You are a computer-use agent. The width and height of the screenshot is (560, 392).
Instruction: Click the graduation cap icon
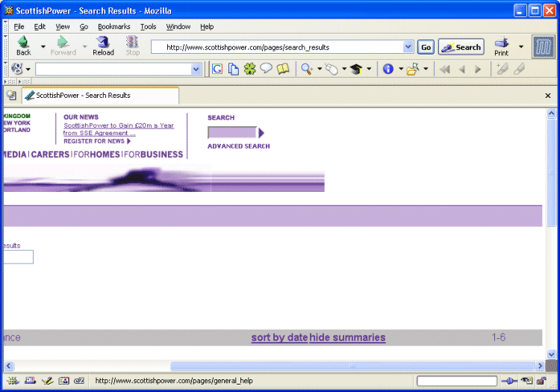(x=356, y=69)
